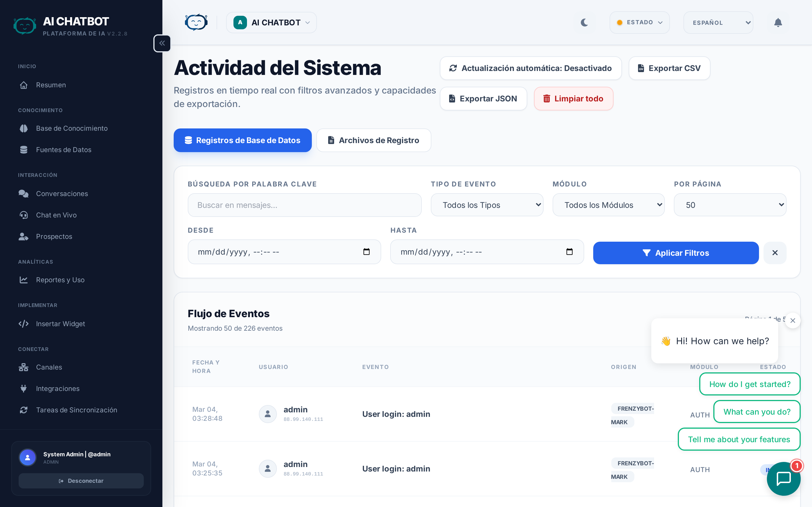Close the chat greeting popup

click(x=793, y=321)
